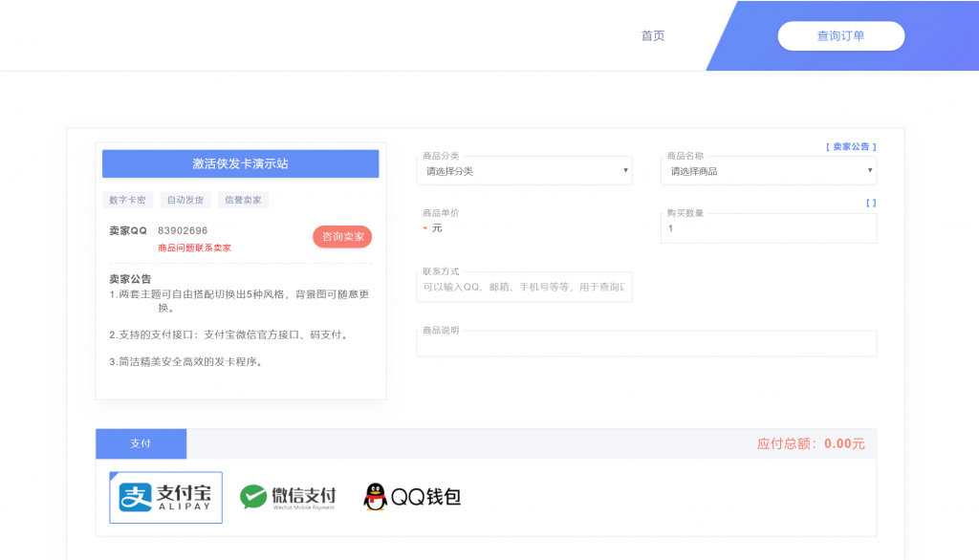The width and height of the screenshot is (979, 560).
Task: Click announcement line 简洁精美安全高效的发卡程序
Action: [x=185, y=361]
